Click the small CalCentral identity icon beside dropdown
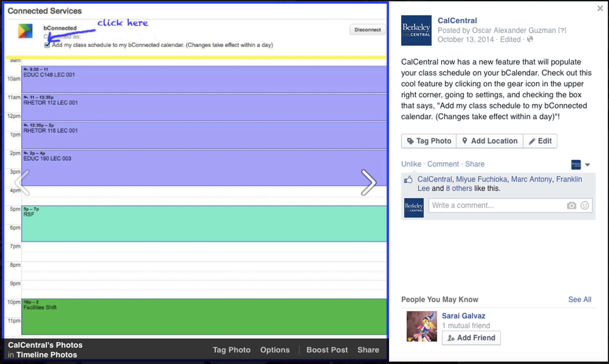This screenshot has width=609, height=364. [x=576, y=165]
